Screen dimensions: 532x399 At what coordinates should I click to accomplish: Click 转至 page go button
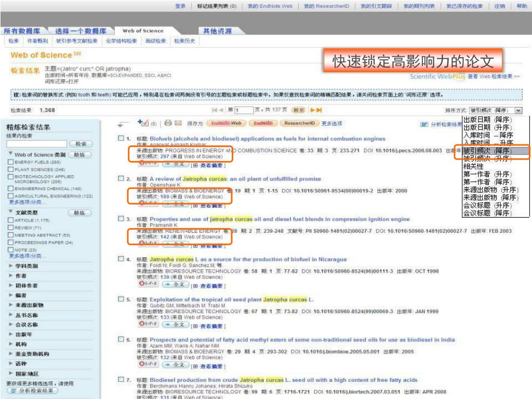299,110
